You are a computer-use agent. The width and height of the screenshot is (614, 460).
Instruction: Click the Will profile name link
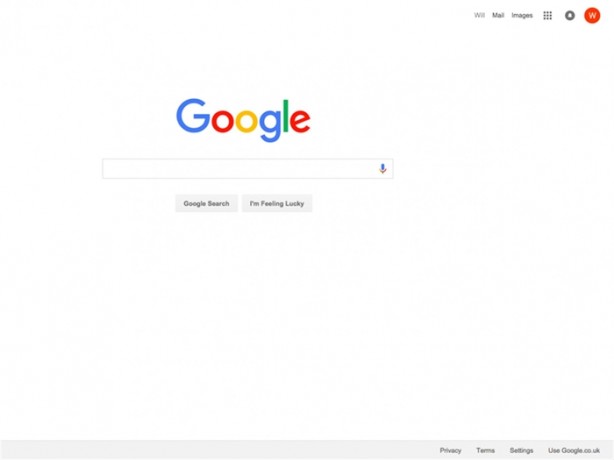tap(479, 15)
